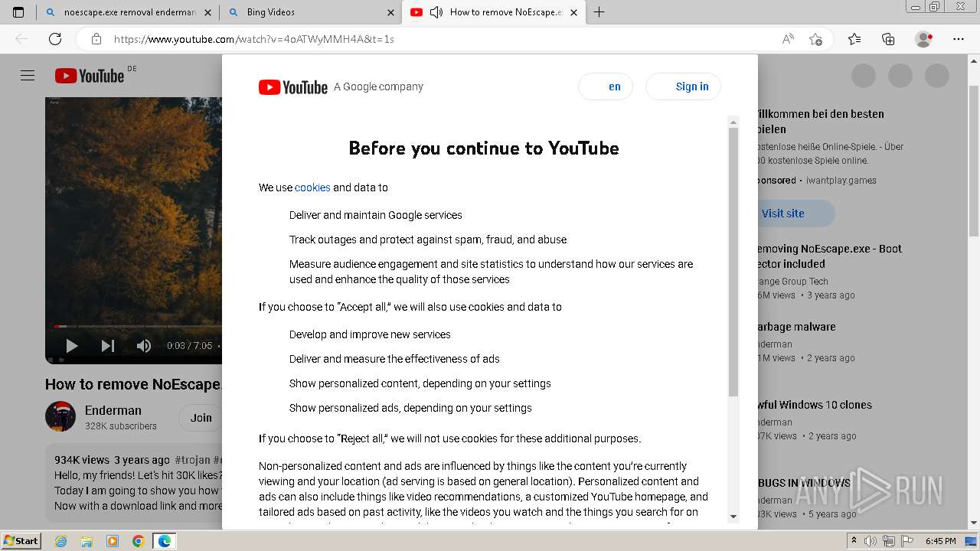Click the 'Before you continue to YouTube' heading
980x551 pixels.
[484, 148]
